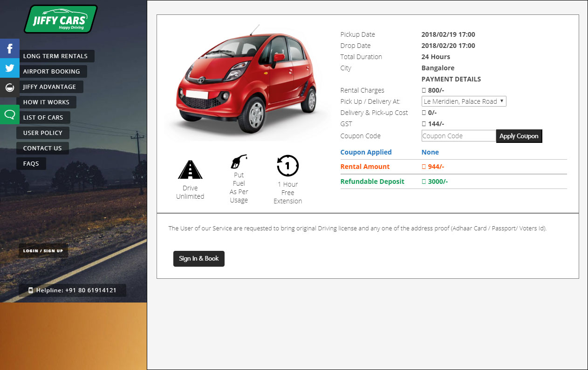
Task: Open the Twitter share icon
Action: [x=9, y=68]
